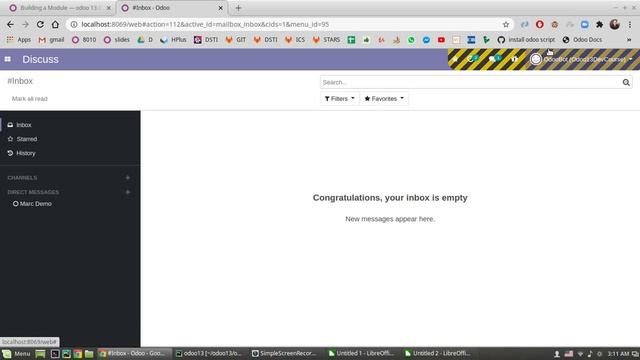The image size is (640, 360).
Task: Click the Discuss app title
Action: point(40,59)
